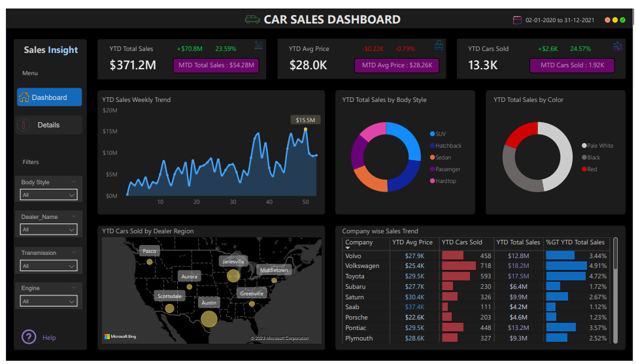The width and height of the screenshot is (636, 364).
Task: Click the icon on YTD Total Sales card
Action: tap(259, 46)
